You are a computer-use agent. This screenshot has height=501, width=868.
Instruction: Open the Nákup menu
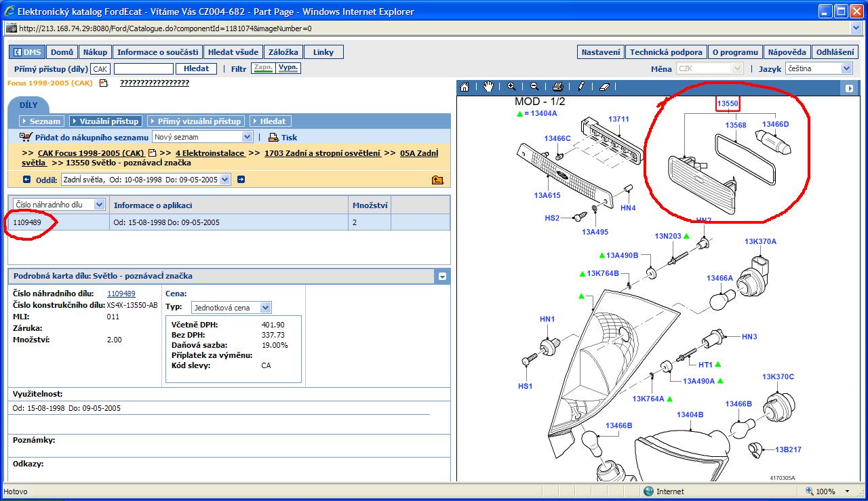click(x=95, y=52)
